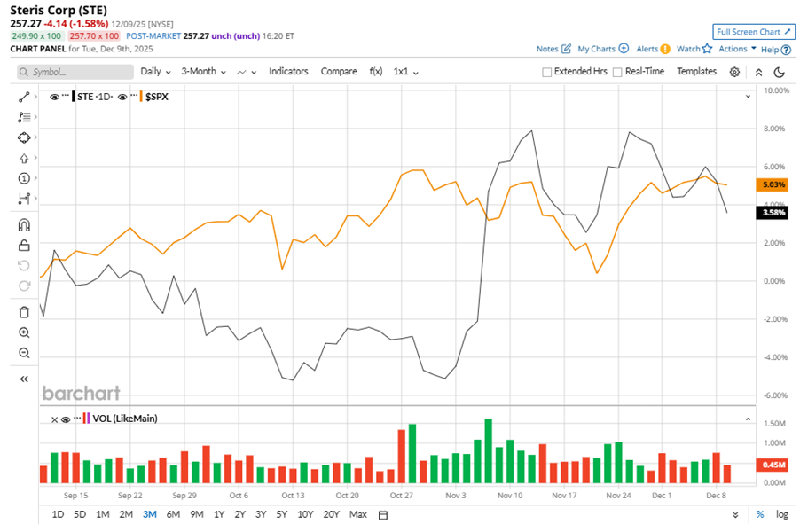Select the measure range tool

pyautogui.click(x=24, y=199)
